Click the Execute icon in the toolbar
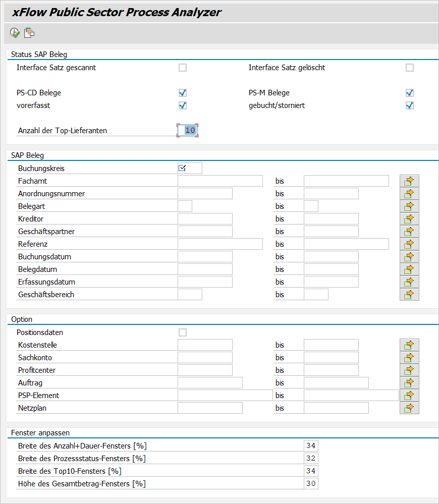Screen dimensions: 439x504 pos(14,32)
